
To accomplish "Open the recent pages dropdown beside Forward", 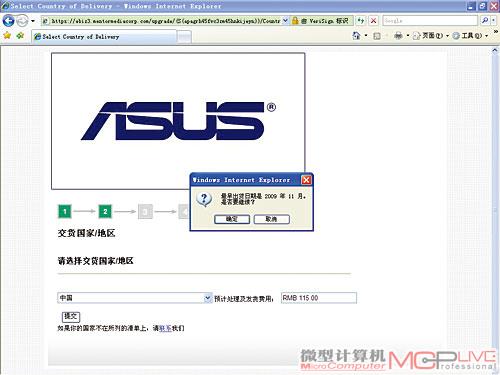I will (33, 21).
